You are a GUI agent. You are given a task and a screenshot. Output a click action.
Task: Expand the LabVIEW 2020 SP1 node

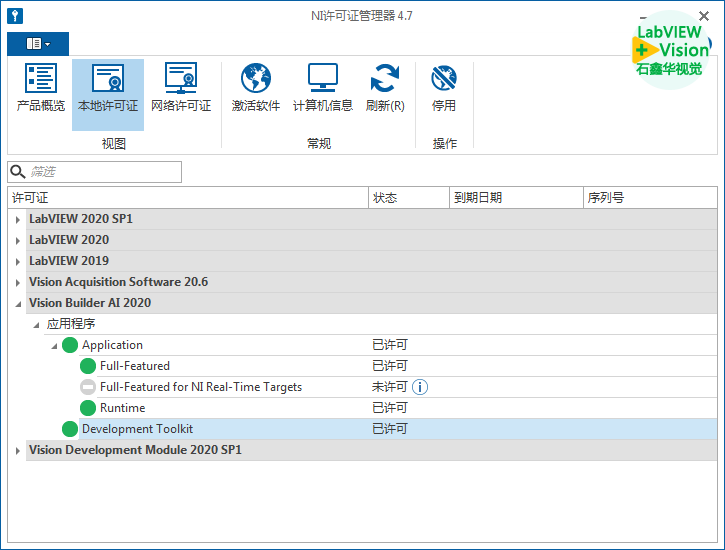click(x=17, y=219)
